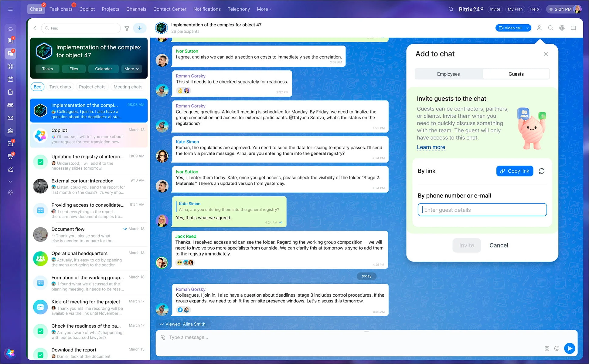This screenshot has width=589, height=364.
Task: Switch to the Guests tab
Action: (516, 74)
